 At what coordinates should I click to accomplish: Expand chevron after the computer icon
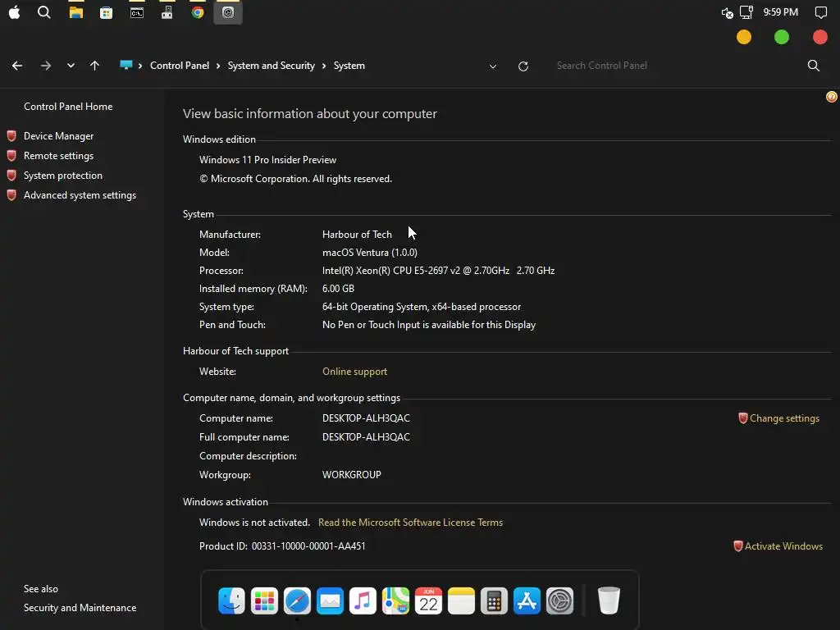click(140, 66)
